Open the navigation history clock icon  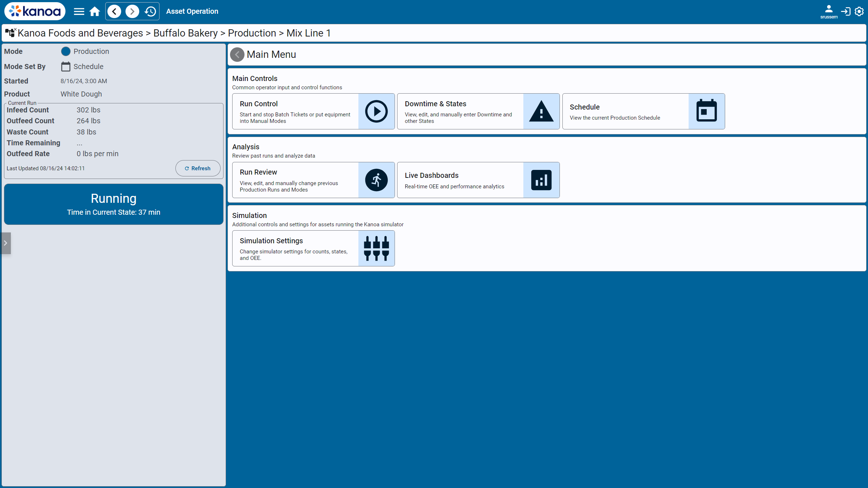click(150, 12)
